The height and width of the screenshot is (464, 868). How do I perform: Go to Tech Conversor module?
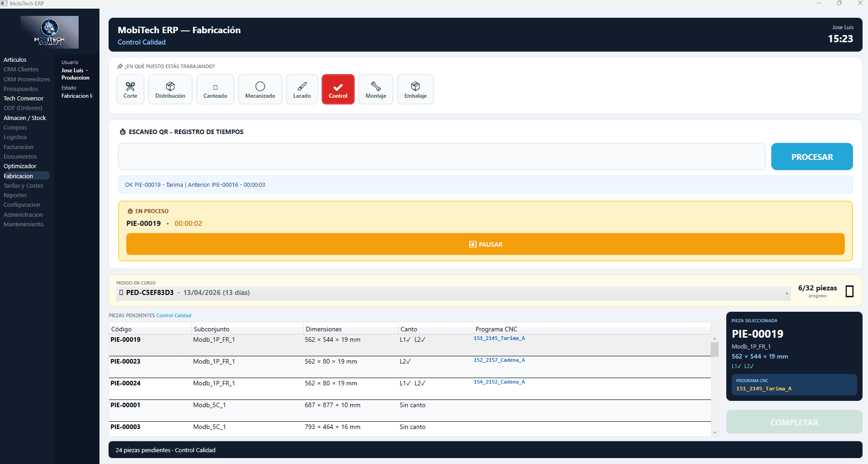click(24, 99)
